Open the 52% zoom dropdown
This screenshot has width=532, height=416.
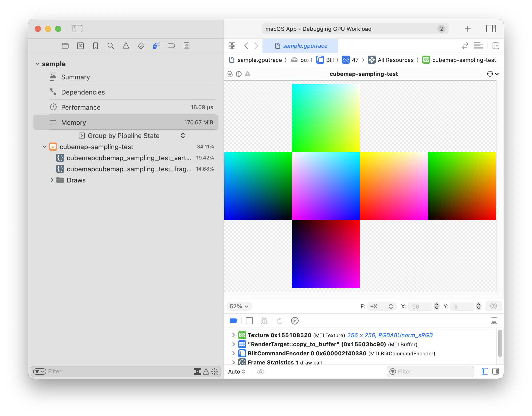click(x=239, y=306)
